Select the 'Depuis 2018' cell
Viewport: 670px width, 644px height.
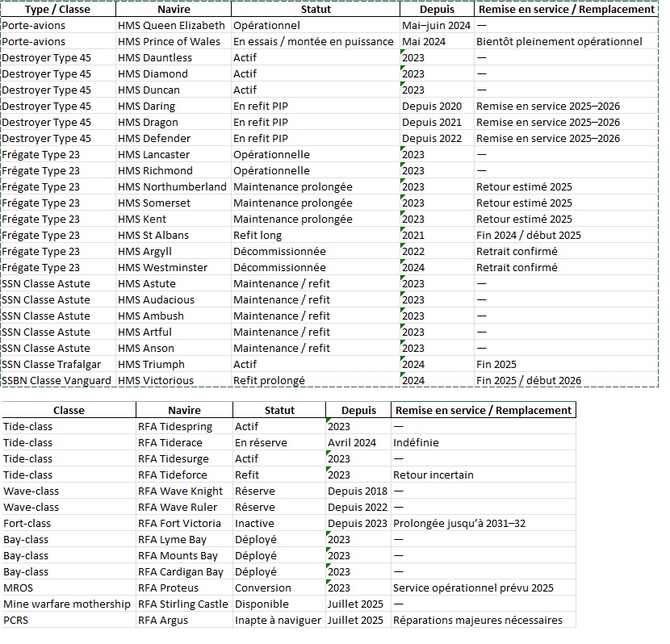(358, 491)
